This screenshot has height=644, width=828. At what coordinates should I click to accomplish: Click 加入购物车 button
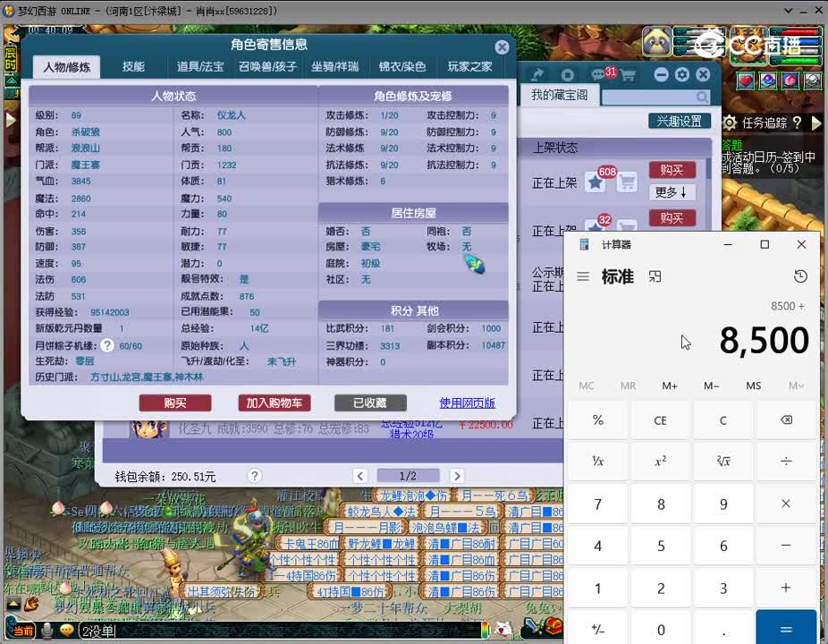275,403
